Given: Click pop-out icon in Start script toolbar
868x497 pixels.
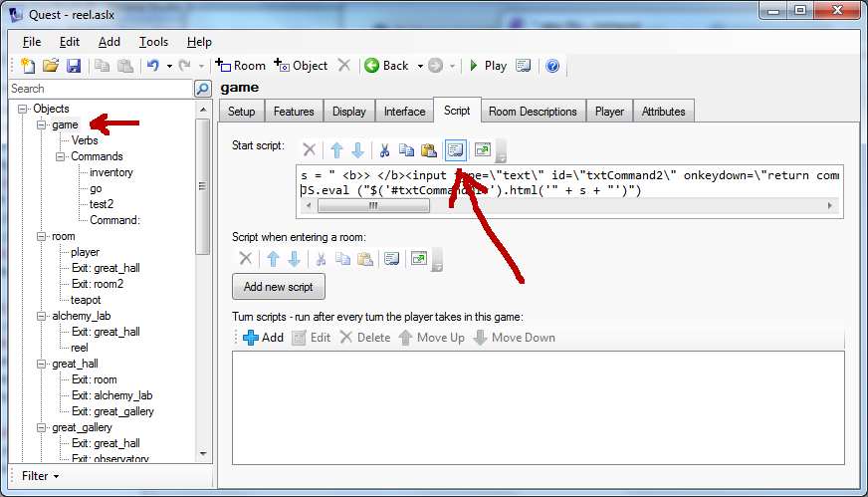Looking at the screenshot, I should [482, 149].
